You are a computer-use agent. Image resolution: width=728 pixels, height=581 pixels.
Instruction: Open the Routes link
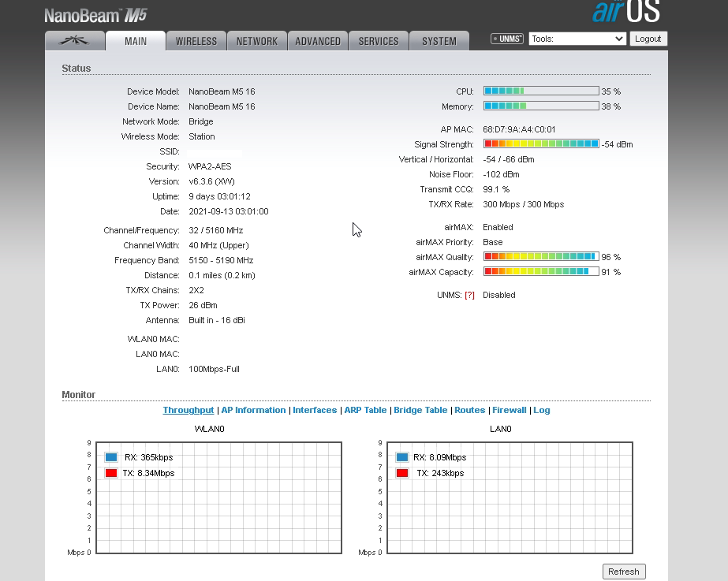click(x=470, y=410)
